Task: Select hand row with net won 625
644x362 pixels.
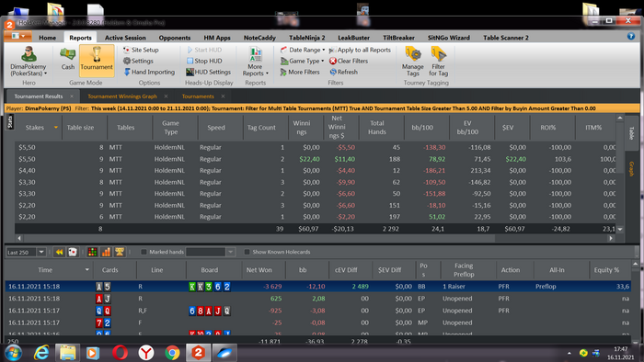Action: coord(318,299)
